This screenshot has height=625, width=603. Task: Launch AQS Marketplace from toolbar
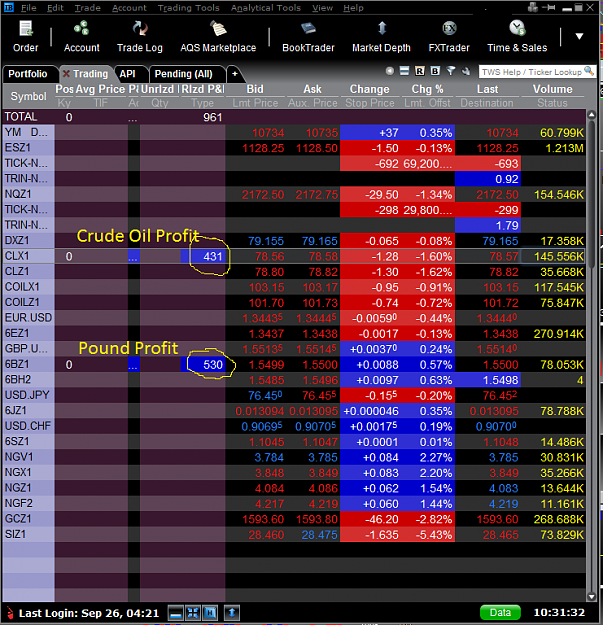(218, 36)
